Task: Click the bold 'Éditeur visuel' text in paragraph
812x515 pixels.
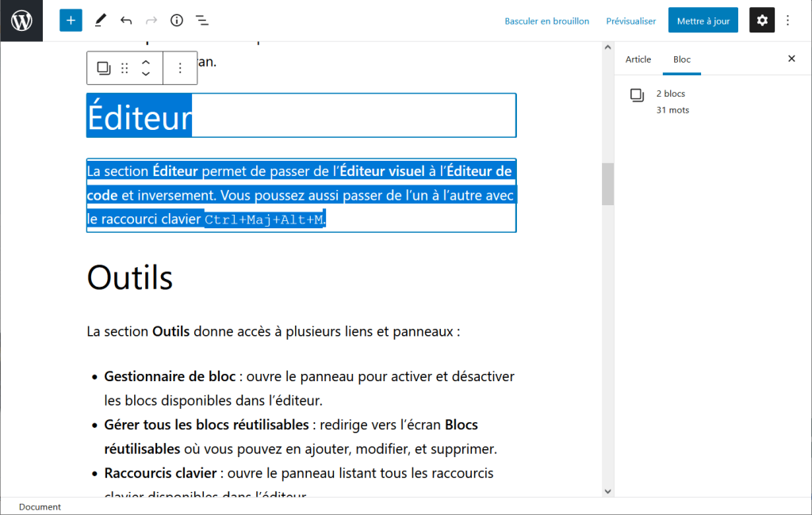Action: (382, 171)
